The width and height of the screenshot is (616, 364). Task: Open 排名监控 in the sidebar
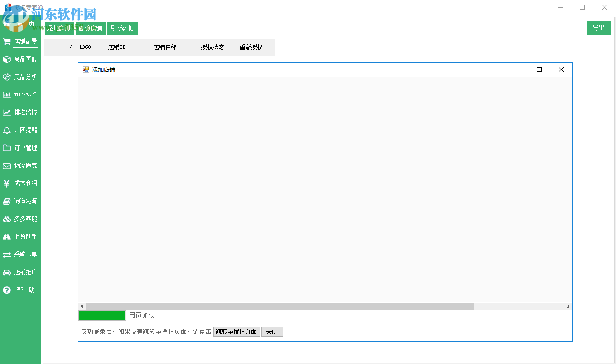[x=25, y=113]
